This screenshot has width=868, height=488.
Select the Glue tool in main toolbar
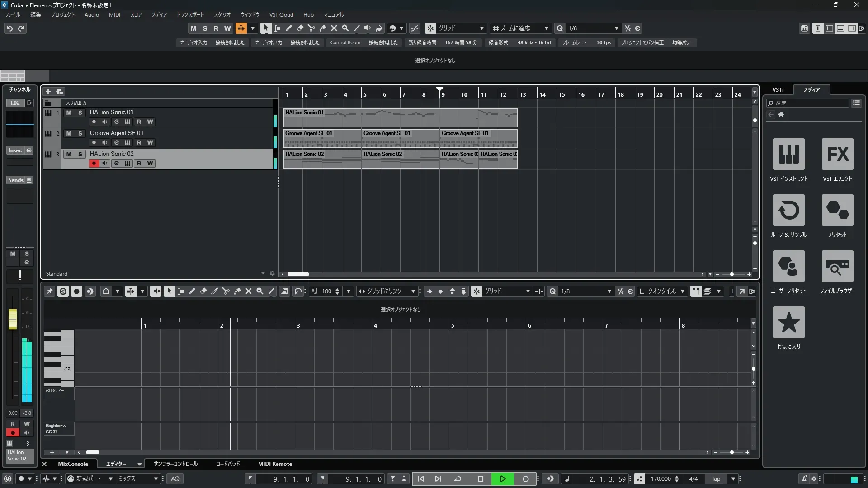(322, 28)
